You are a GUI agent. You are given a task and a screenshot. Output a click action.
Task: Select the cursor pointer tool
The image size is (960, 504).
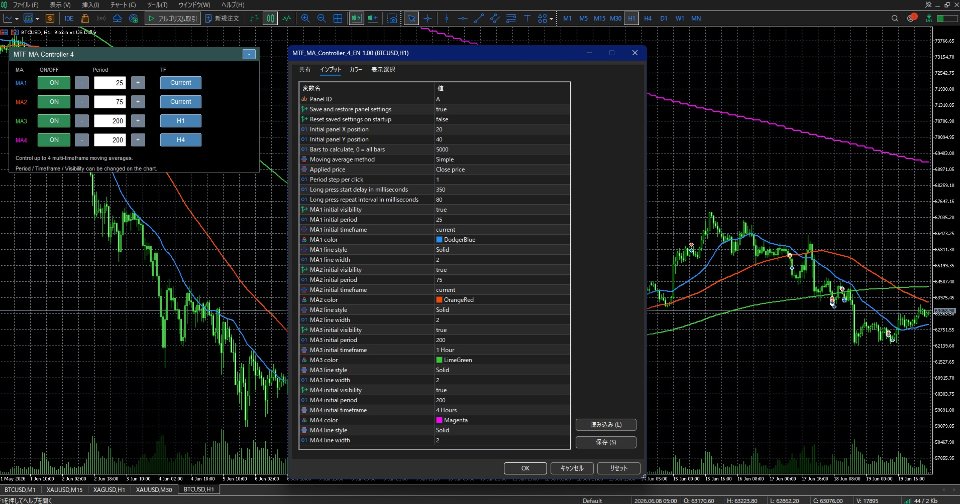pos(411,18)
